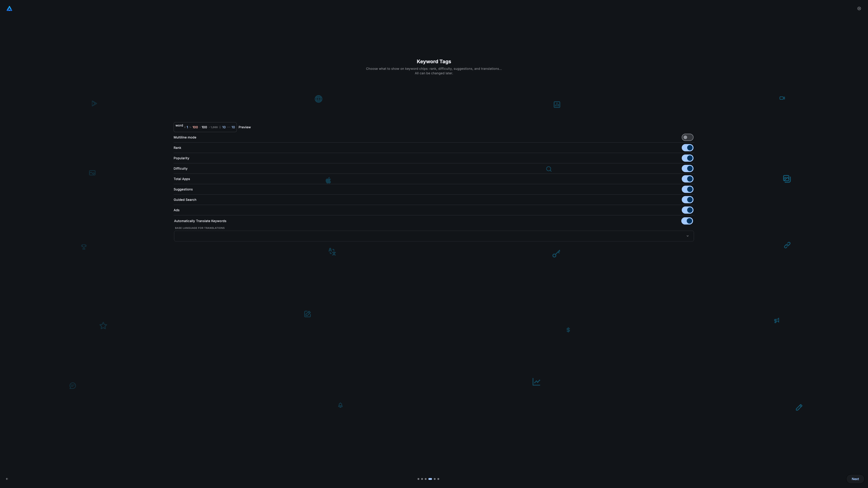Disable the Rank toggle
868x488 pixels.
[x=687, y=148]
